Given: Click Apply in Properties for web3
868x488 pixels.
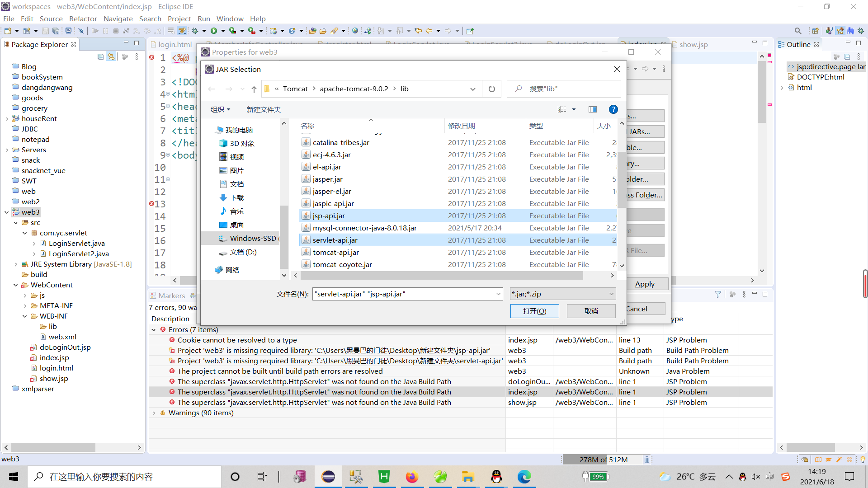Looking at the screenshot, I should [645, 284].
